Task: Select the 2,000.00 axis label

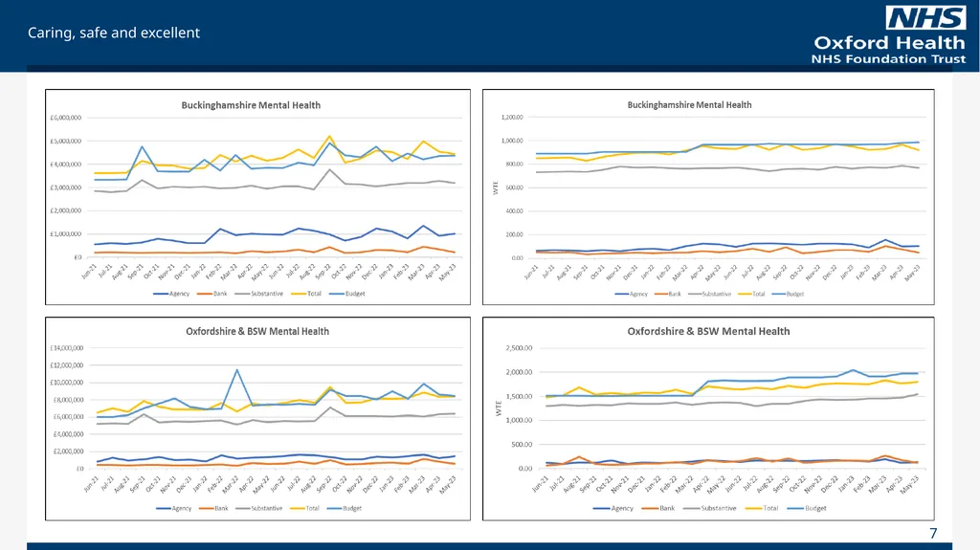Action: coord(520,372)
